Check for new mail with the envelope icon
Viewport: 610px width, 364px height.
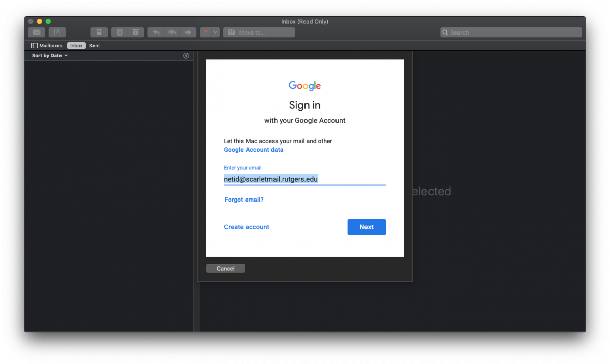[x=36, y=32]
